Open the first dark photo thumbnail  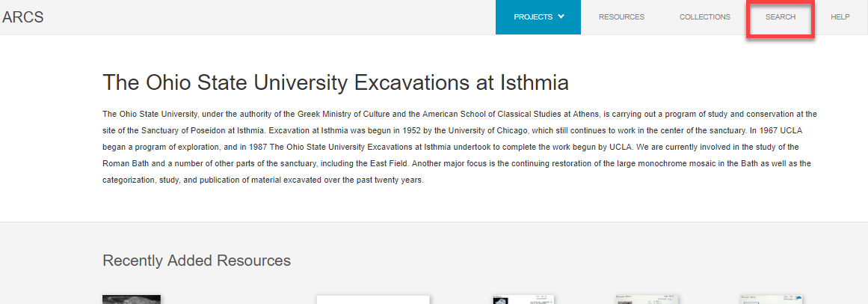pos(132,300)
